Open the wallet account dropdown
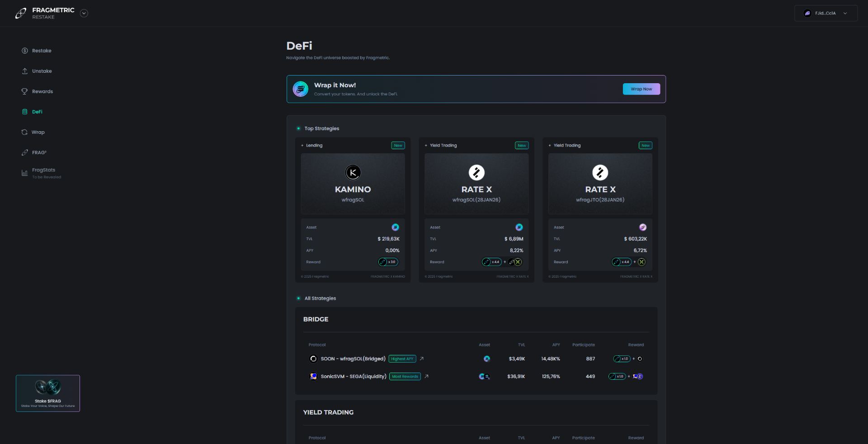Screen dimensions: 868x444 tap(826, 13)
